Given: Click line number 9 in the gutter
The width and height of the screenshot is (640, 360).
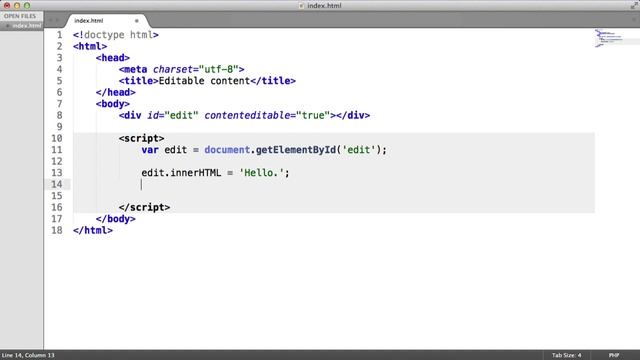Looking at the screenshot, I should (x=60, y=127).
